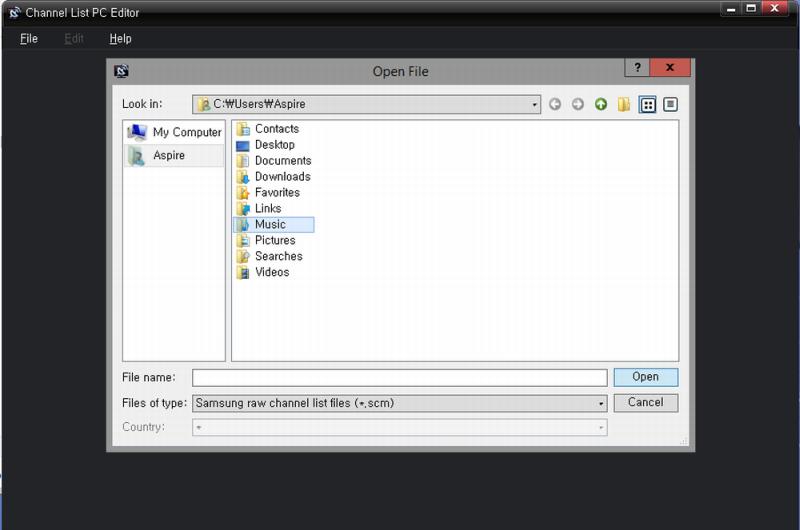Minimize the Channel List PC Editor window

(731, 9)
